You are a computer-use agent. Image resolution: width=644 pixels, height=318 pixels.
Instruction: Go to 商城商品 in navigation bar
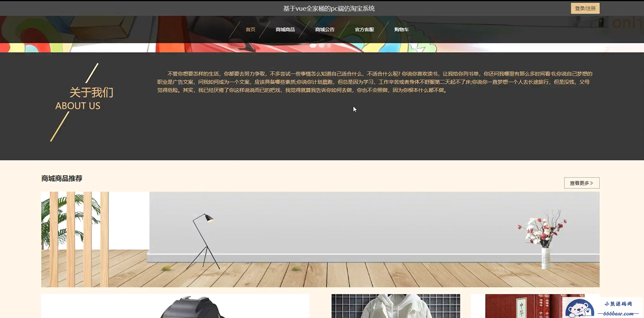point(285,29)
